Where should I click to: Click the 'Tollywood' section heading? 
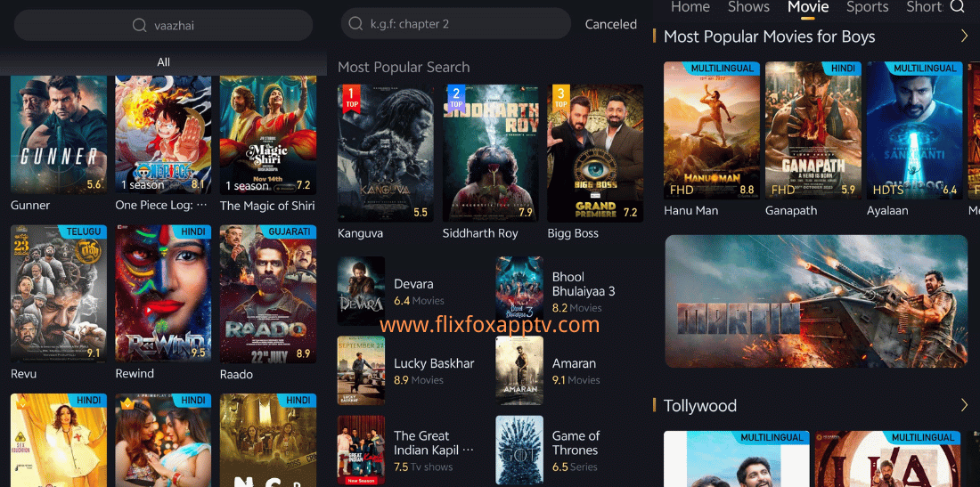click(700, 406)
